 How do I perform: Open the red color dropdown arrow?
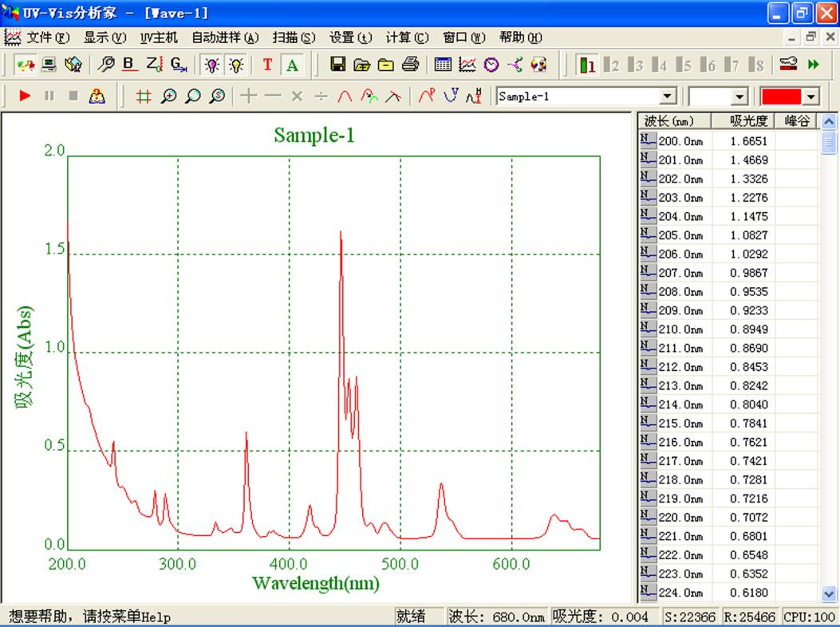[811, 97]
